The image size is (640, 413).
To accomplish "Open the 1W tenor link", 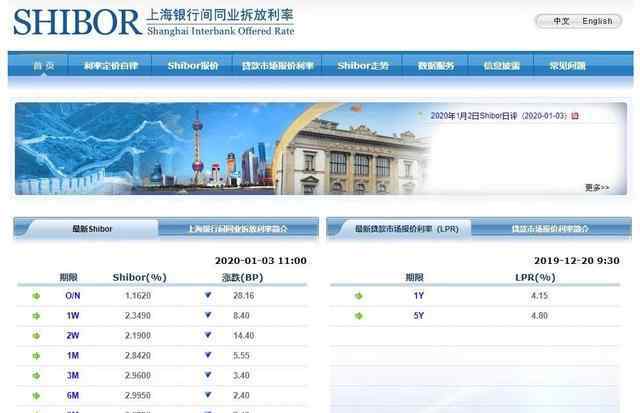I will [x=73, y=315].
